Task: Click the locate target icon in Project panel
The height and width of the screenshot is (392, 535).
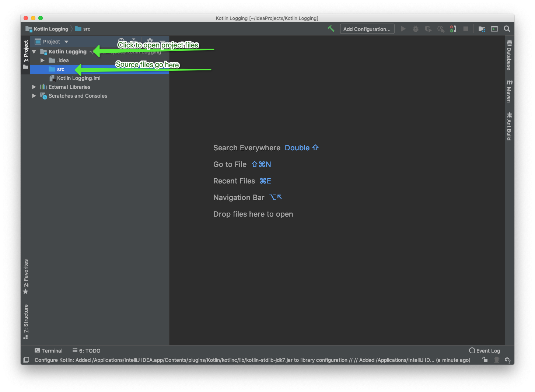Action: pos(121,41)
